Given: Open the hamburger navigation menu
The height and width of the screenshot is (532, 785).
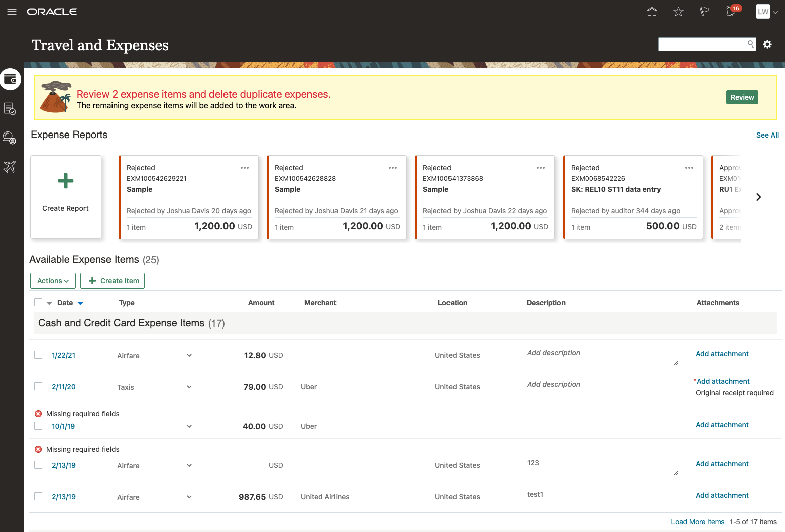Looking at the screenshot, I should 12,12.
